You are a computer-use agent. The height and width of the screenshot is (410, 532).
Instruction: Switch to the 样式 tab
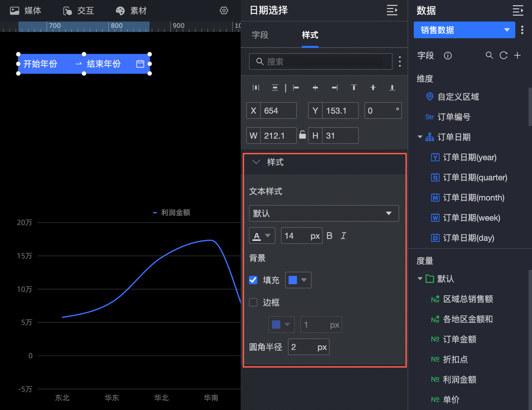click(x=310, y=35)
